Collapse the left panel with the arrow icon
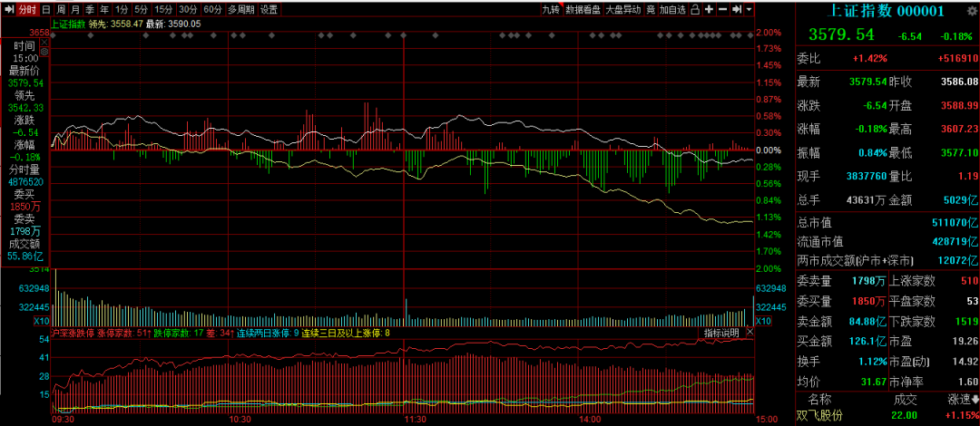This screenshot has width=980, height=426. tap(9, 9)
